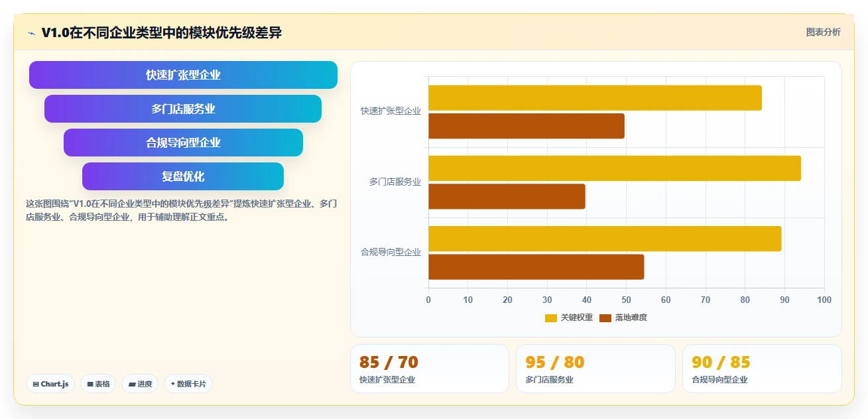Toggle the 落地难度 legend swatch
The image size is (868, 419).
coord(605,318)
